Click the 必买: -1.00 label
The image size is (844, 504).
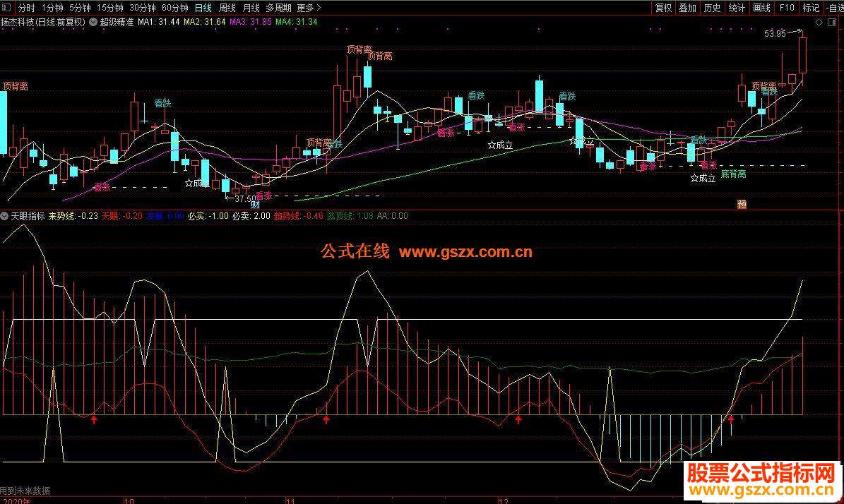click(x=208, y=216)
